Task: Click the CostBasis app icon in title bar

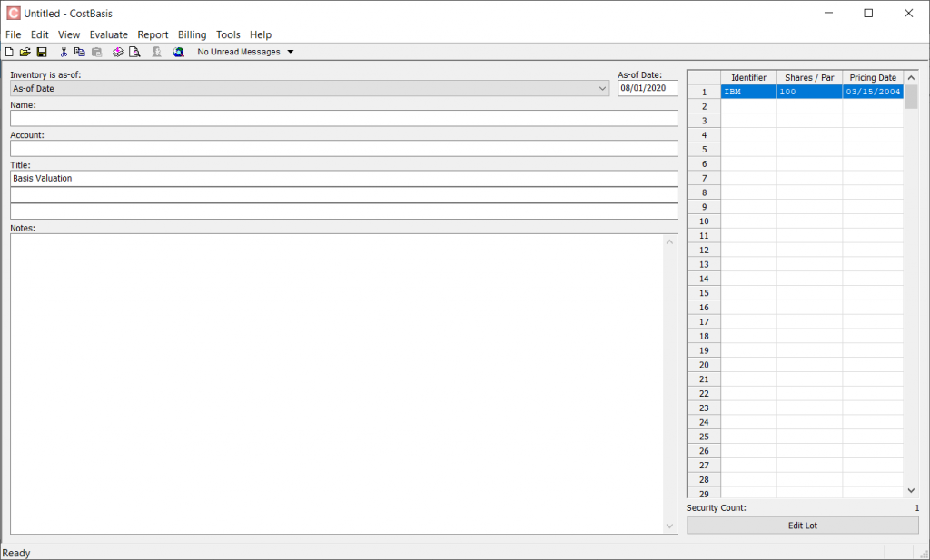Action: 13,13
